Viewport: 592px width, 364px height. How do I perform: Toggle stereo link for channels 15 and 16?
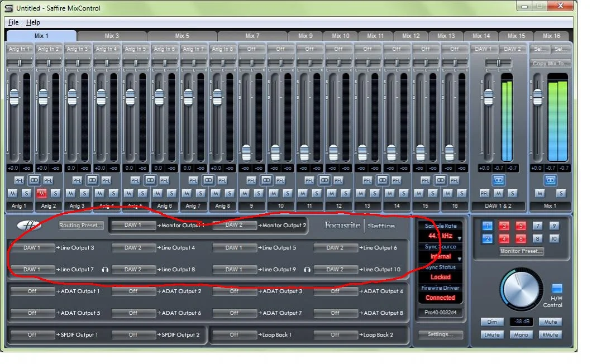[x=440, y=180]
